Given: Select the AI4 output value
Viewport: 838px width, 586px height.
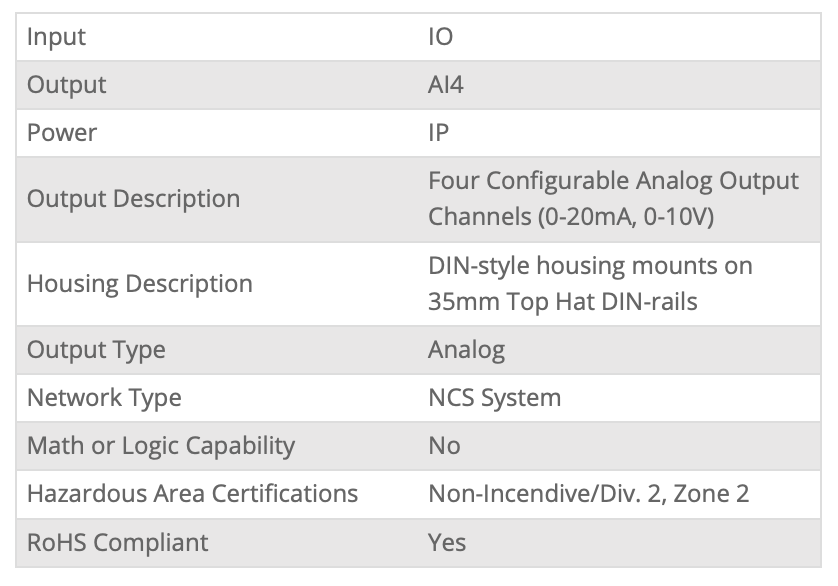Looking at the screenshot, I should click(x=446, y=85).
